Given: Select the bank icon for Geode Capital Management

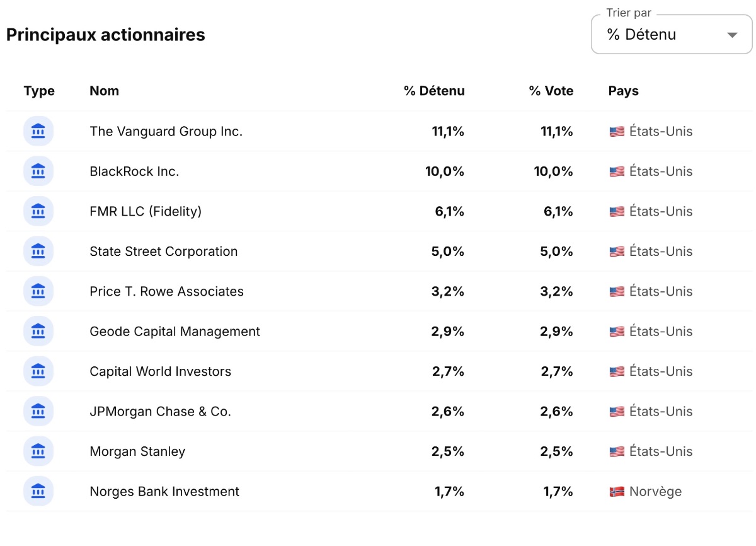Looking at the screenshot, I should (38, 332).
